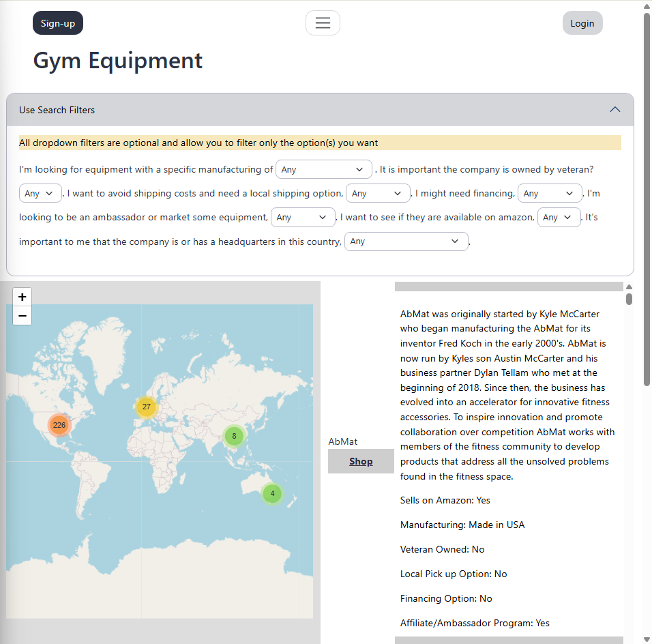Open the veteran owned dropdown

pos(40,193)
